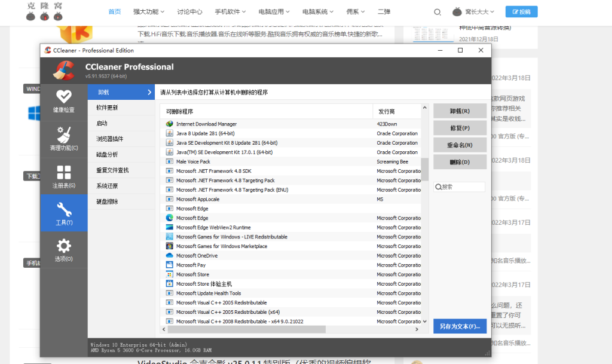Select Microsoft Visual C++ 2005 Redistributable (x64)

(x=290, y=312)
